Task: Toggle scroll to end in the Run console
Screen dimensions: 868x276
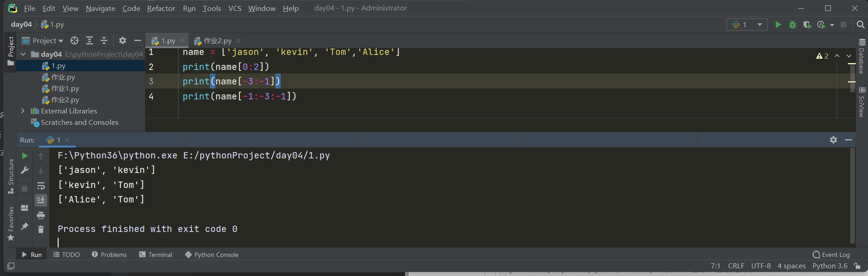Action: tap(41, 200)
